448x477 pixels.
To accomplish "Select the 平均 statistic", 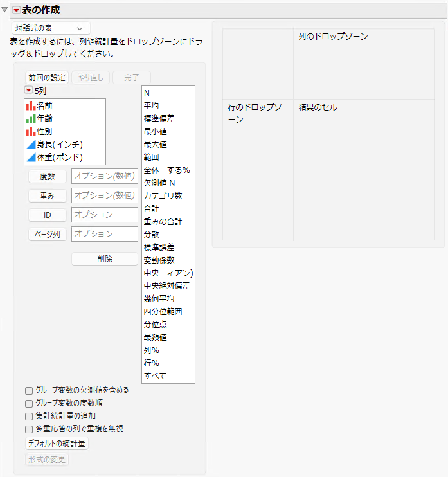I will coord(168,106).
